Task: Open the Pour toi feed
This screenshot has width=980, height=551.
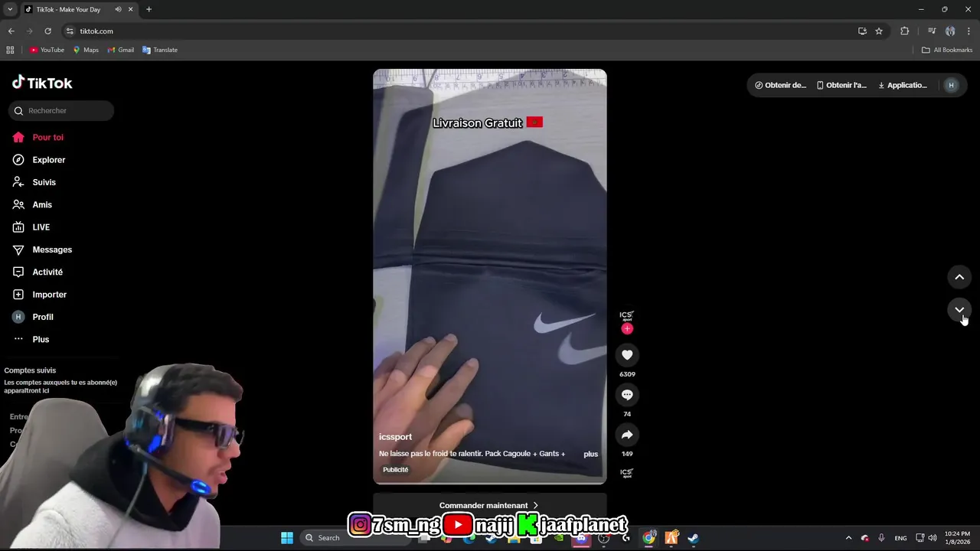Action: 38,138
